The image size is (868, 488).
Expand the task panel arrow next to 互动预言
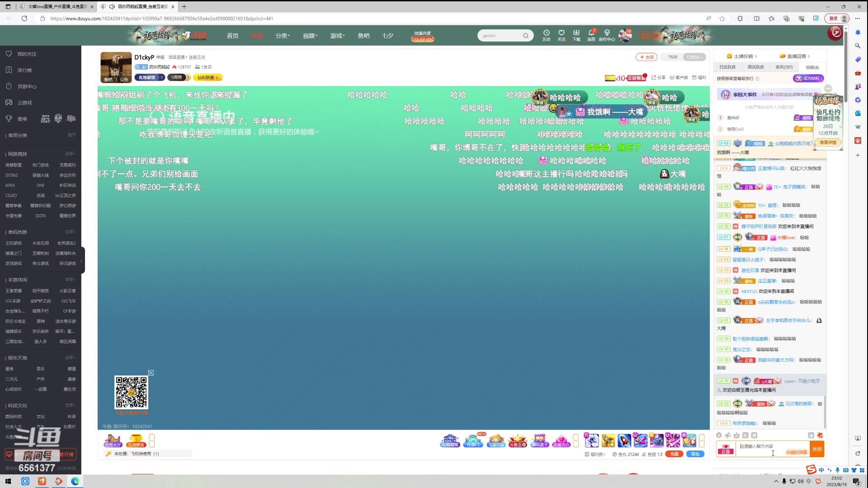(x=152, y=441)
